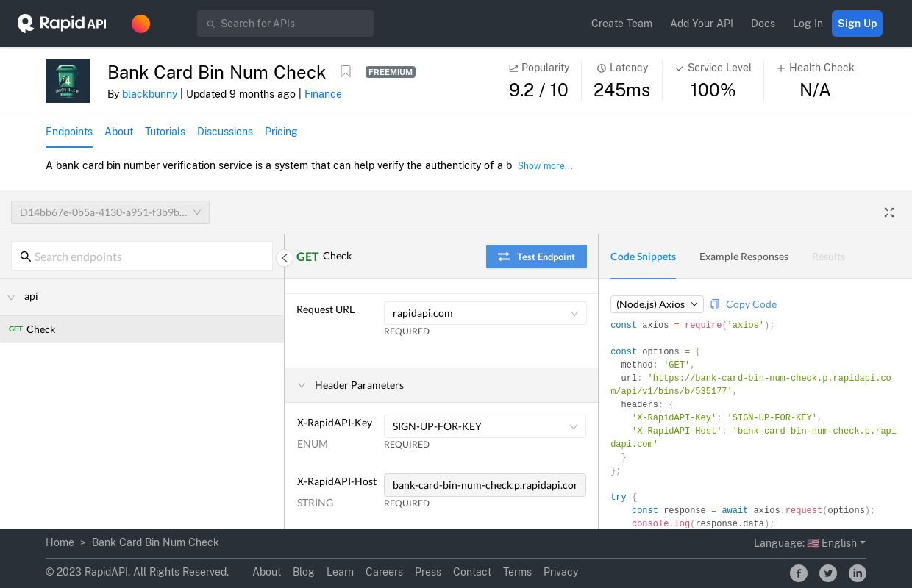This screenshot has height=588, width=912.
Task: Open RapidAPI Twitter page
Action: [x=828, y=573]
